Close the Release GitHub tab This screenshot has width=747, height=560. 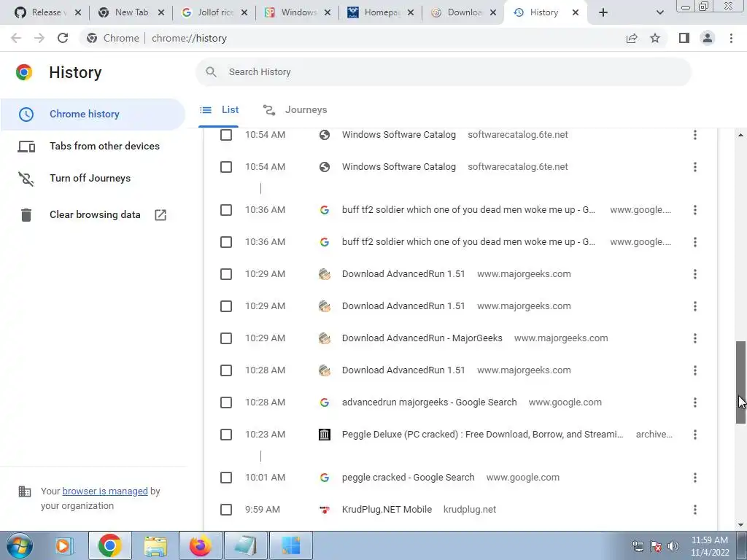point(77,12)
